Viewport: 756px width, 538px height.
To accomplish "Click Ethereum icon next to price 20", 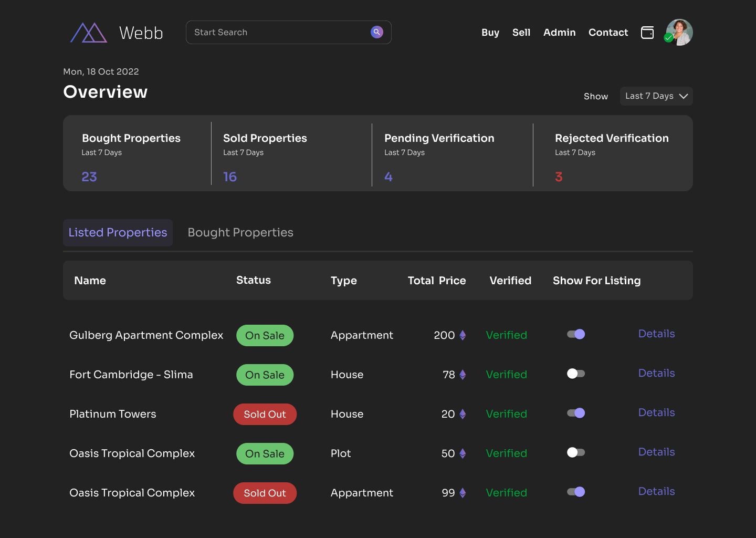I will coord(463,414).
